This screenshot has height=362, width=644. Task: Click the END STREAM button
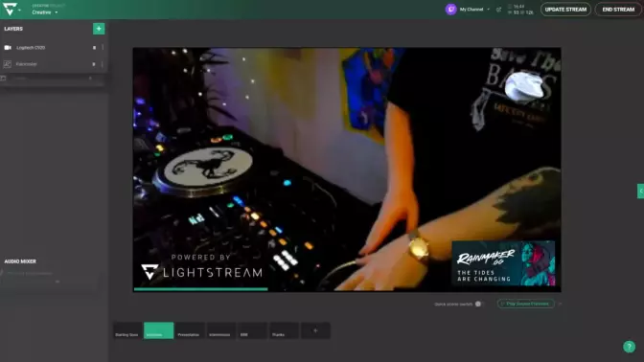click(618, 10)
